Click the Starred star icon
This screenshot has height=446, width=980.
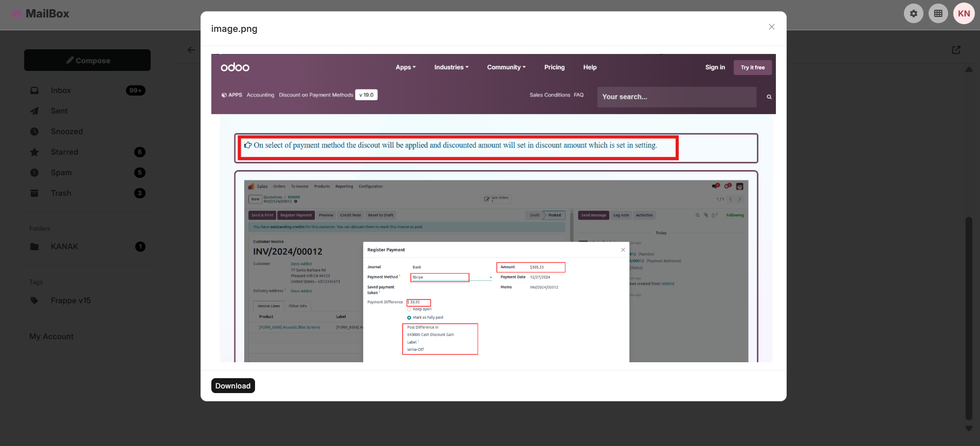click(34, 152)
